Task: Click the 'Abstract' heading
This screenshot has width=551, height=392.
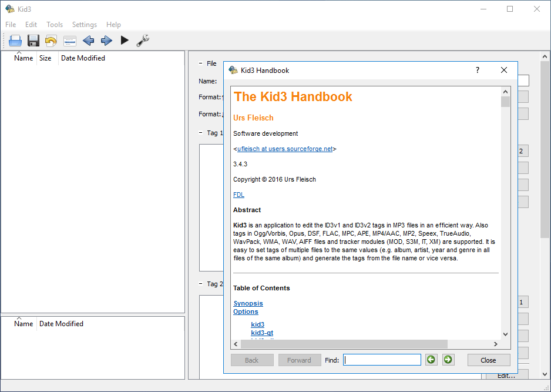Action: tap(247, 210)
